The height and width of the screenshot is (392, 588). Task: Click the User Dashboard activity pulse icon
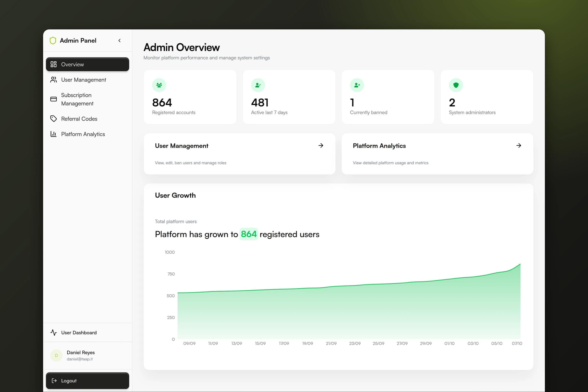[53, 332]
